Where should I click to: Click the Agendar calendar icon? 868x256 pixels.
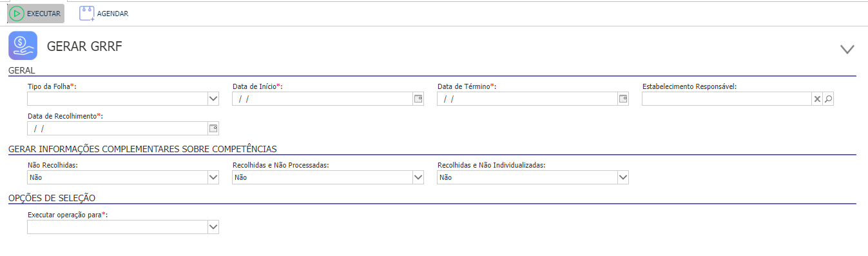click(87, 14)
